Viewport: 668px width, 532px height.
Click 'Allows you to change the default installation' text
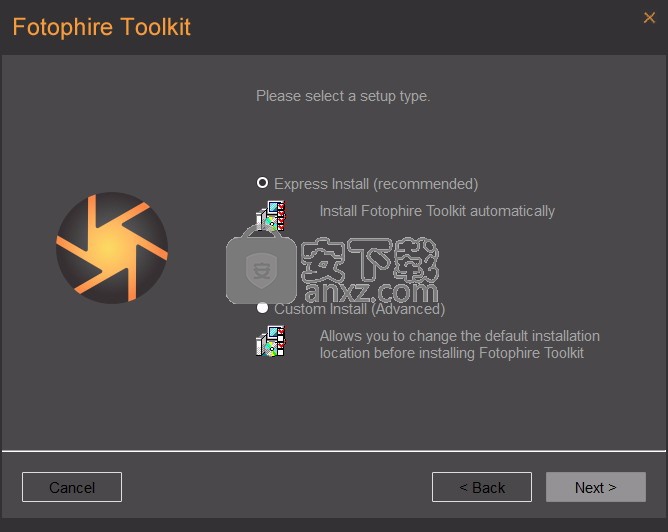(x=460, y=336)
